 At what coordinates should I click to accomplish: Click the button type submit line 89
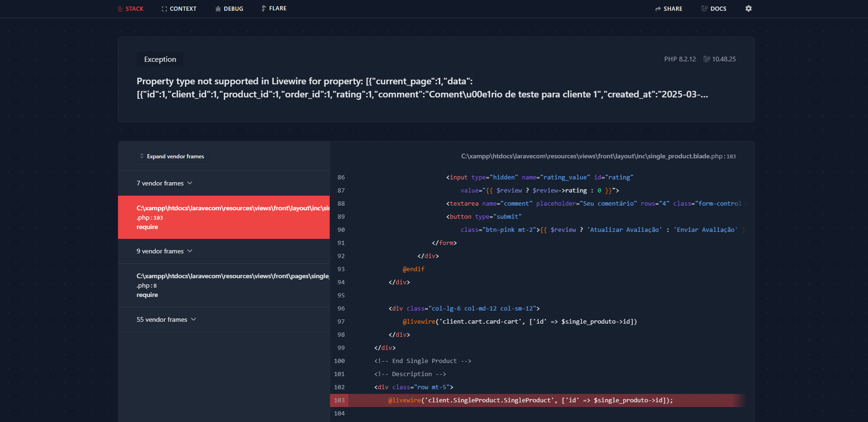[x=484, y=217]
